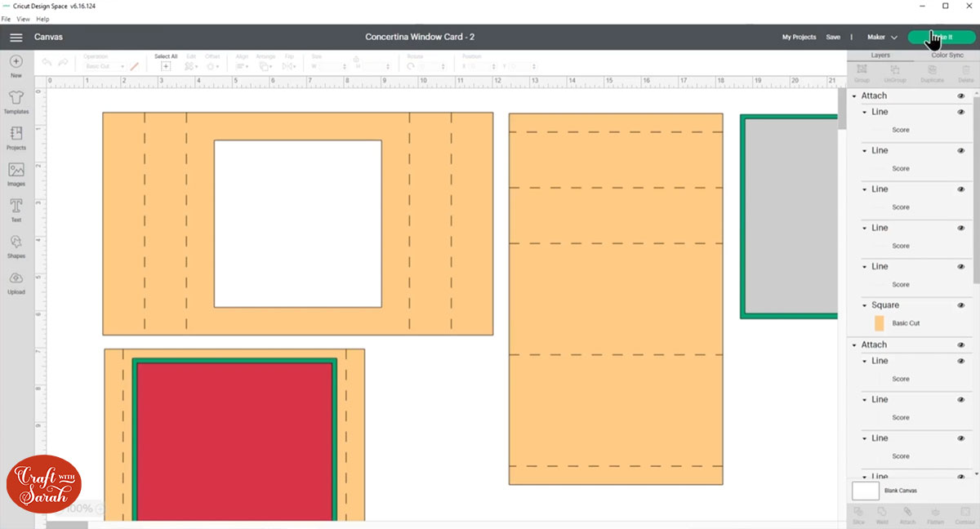Image resolution: width=980 pixels, height=529 pixels.
Task: Click the New project icon
Action: click(x=16, y=66)
